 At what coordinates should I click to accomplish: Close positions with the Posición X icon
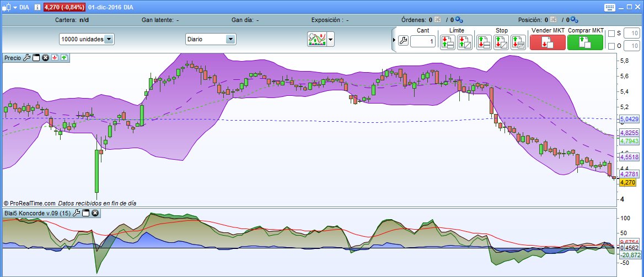553,20
